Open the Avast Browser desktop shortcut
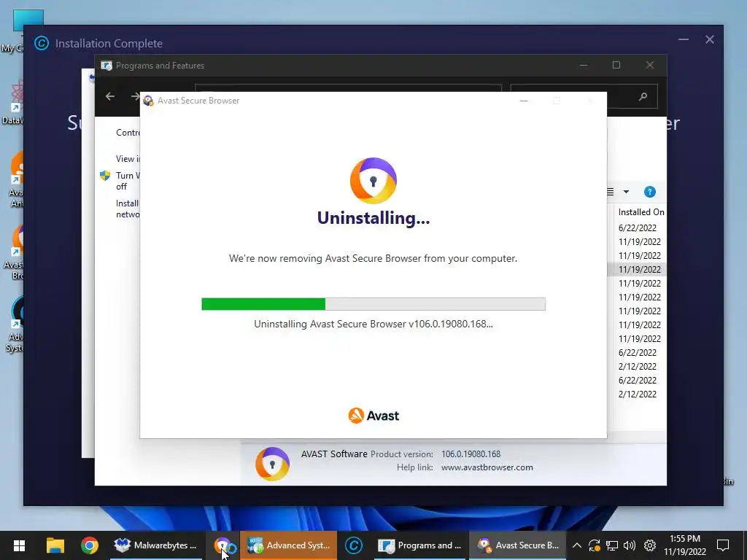This screenshot has width=747, height=560. pos(15,252)
